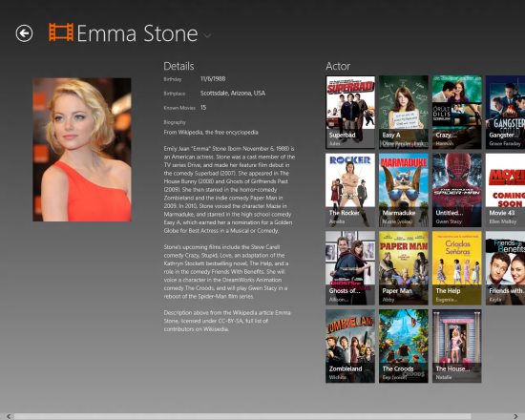Click the birthplace Scottsdale, Arizona, USA

(x=233, y=94)
